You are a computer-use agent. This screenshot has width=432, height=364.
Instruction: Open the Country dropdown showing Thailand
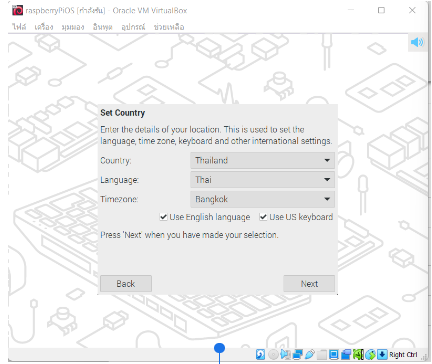point(262,160)
